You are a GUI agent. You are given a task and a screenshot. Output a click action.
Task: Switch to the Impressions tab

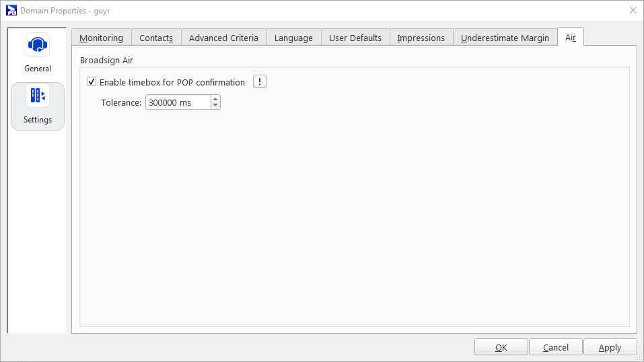coord(421,38)
